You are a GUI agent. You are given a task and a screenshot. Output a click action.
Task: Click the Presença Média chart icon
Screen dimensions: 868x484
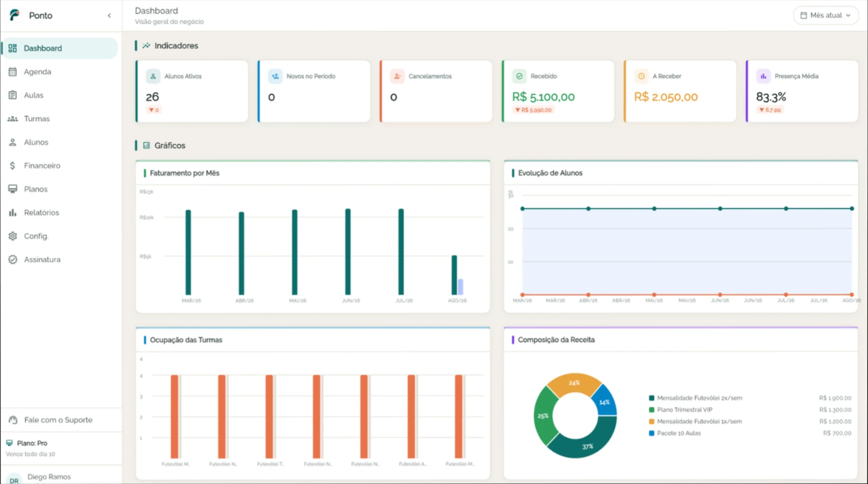pyautogui.click(x=763, y=76)
